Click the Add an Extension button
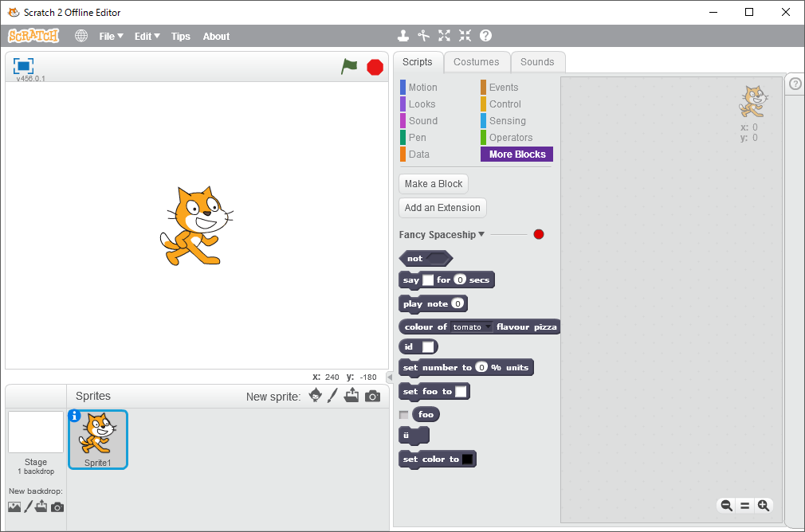The width and height of the screenshot is (805, 532). (x=442, y=208)
